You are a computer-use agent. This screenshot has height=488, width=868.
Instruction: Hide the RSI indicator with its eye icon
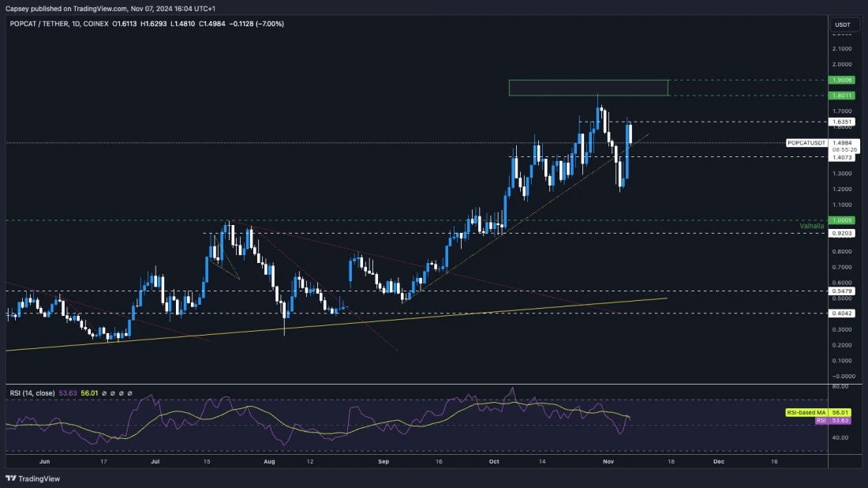coord(103,392)
